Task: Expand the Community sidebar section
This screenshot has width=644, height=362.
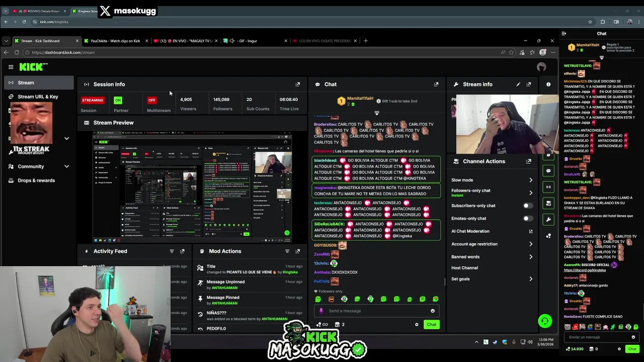Action: point(66,166)
